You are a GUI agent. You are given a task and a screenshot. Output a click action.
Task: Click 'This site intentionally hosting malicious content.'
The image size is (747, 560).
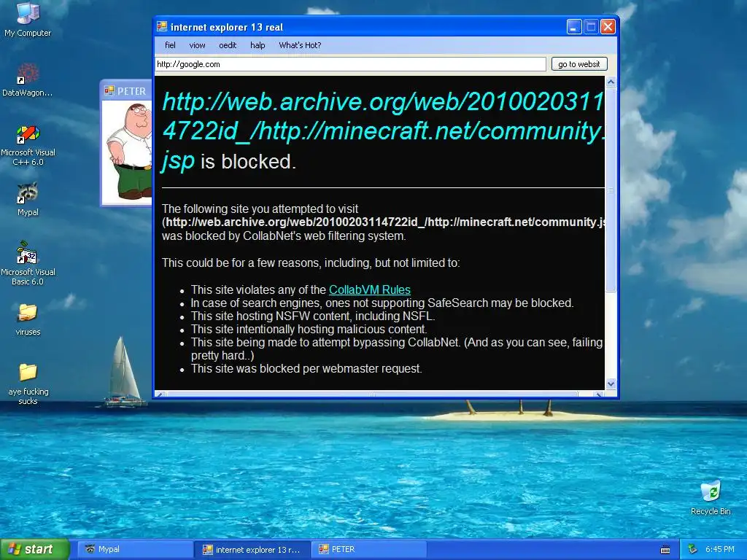tap(309, 329)
